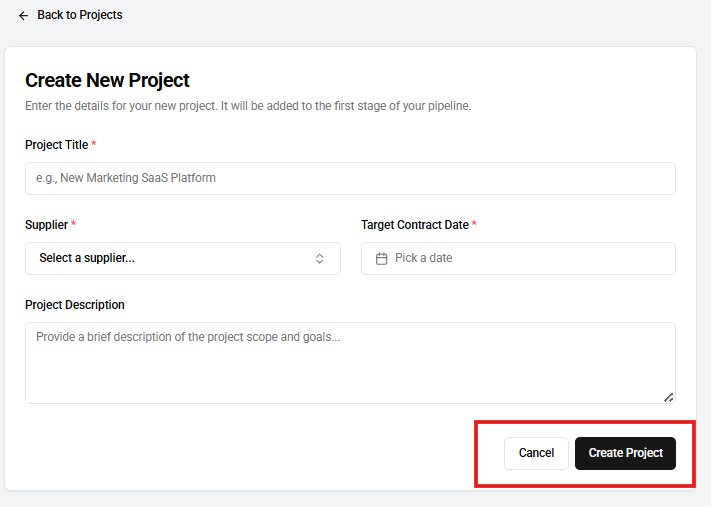This screenshot has height=507, width=711.
Task: Click the pipeline instructions subtitle text
Action: tap(248, 106)
